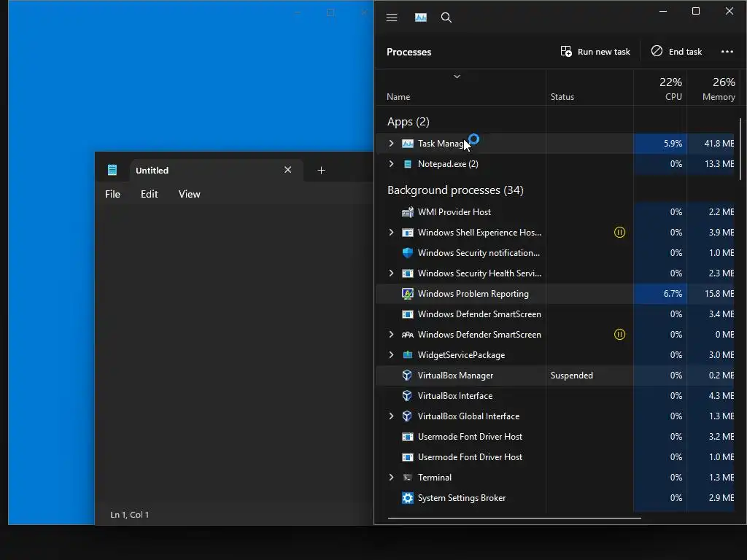Image resolution: width=747 pixels, height=560 pixels.
Task: Click pause status icon on expandable Windows Defender SmartScreen
Action: click(x=619, y=334)
